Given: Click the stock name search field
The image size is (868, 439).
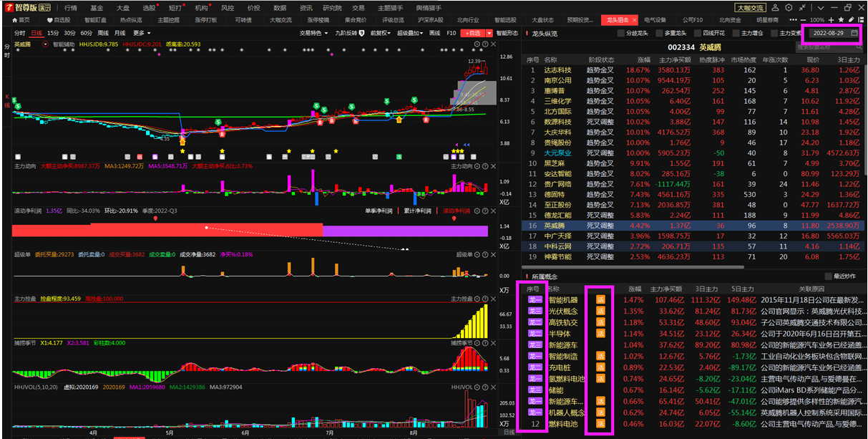Looking at the screenshot, I should (x=829, y=47).
